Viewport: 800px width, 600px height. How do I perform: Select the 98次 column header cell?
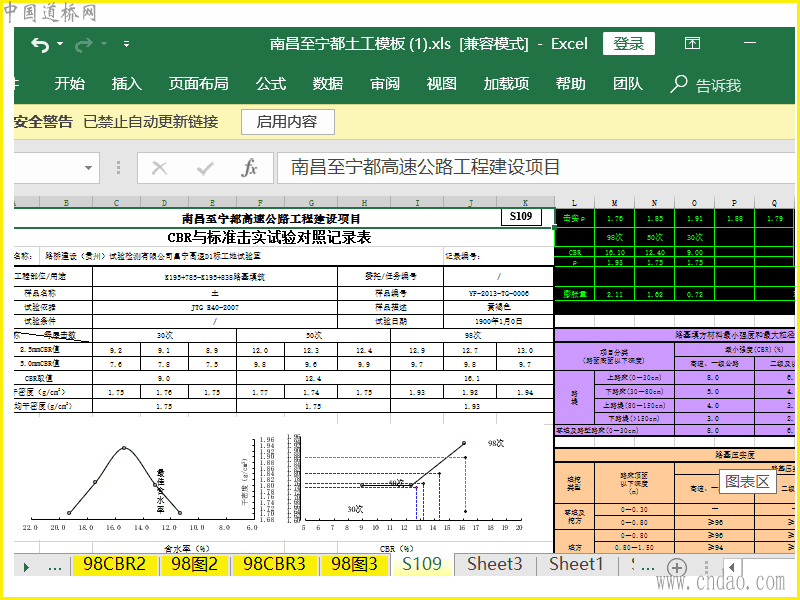pyautogui.click(x=472, y=335)
